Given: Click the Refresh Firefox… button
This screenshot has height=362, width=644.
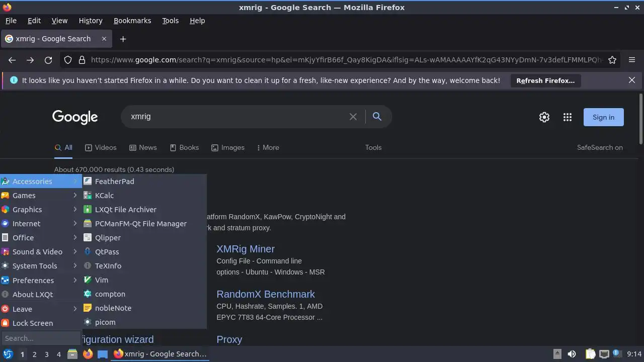Looking at the screenshot, I should 545,80.
